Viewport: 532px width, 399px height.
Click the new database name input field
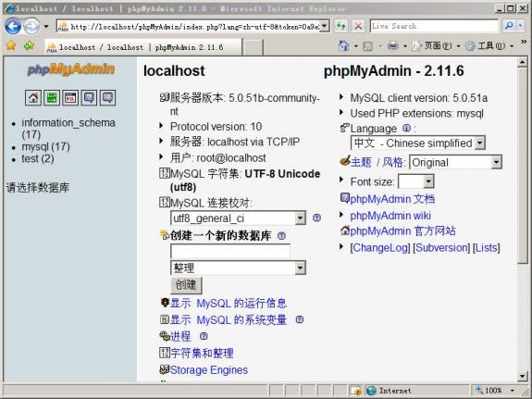230,251
